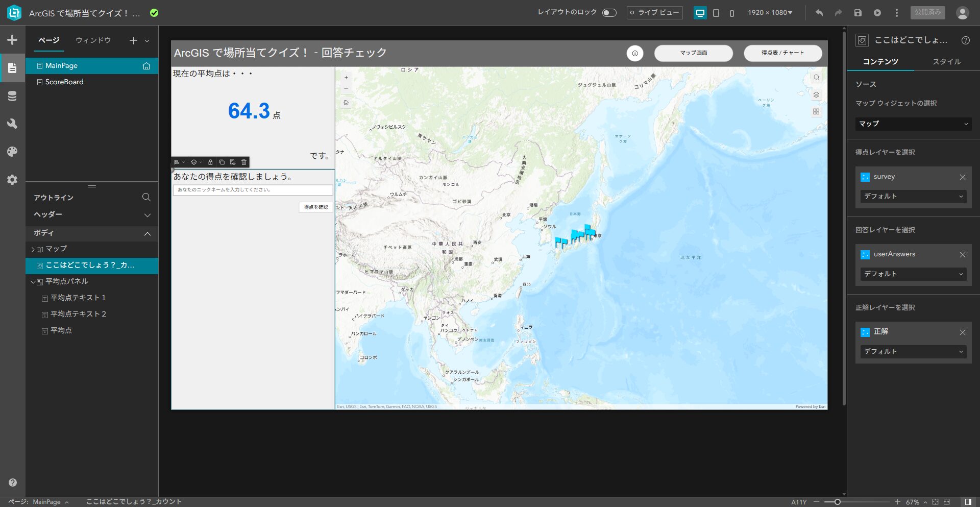
Task: Open デフォルト dropdown under survey layer
Action: (x=913, y=197)
